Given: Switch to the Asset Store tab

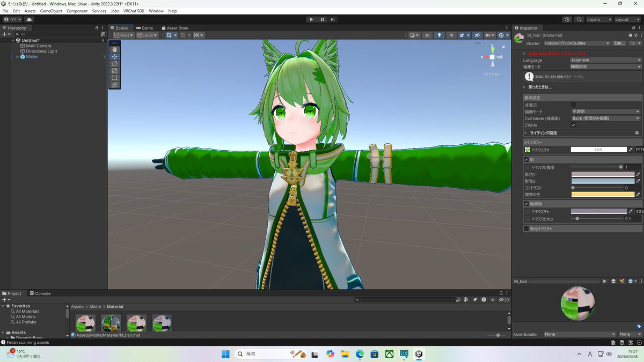Looking at the screenshot, I should (175, 28).
